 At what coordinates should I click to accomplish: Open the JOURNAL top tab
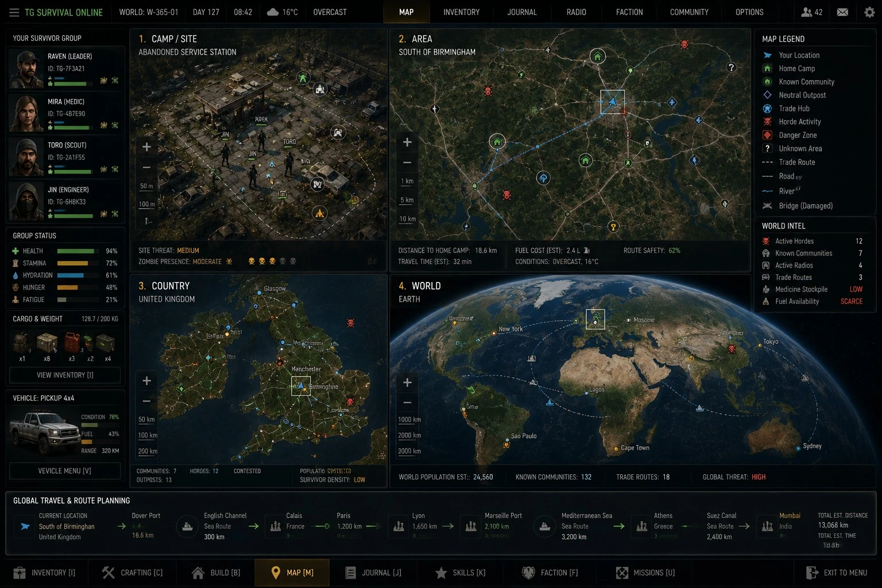tap(522, 12)
